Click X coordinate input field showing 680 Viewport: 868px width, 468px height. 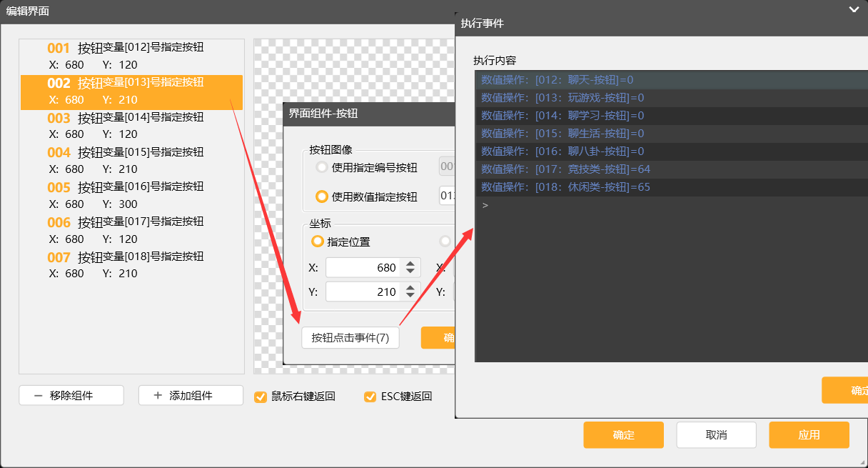click(x=364, y=268)
